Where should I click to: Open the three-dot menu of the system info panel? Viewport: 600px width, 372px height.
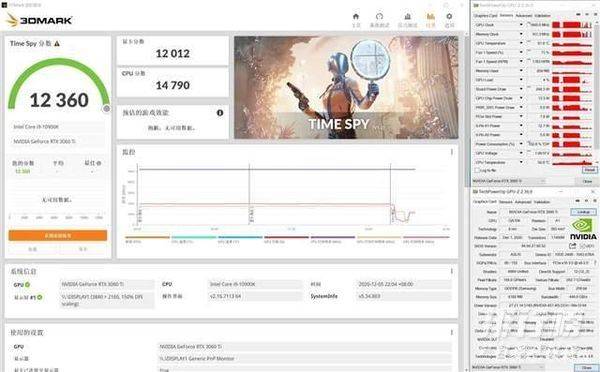pyautogui.click(x=452, y=271)
